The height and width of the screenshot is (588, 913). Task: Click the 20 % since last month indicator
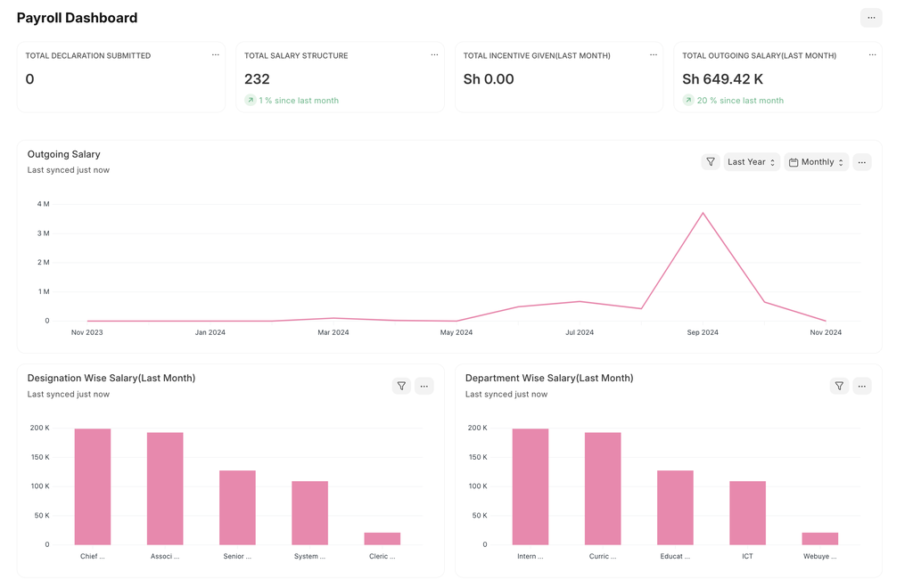coord(733,100)
